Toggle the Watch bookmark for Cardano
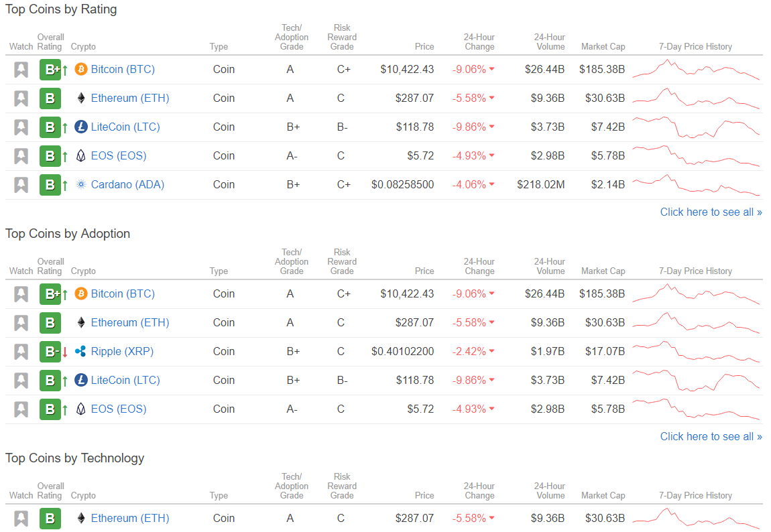Viewport: 771px width, 532px height. [x=21, y=185]
